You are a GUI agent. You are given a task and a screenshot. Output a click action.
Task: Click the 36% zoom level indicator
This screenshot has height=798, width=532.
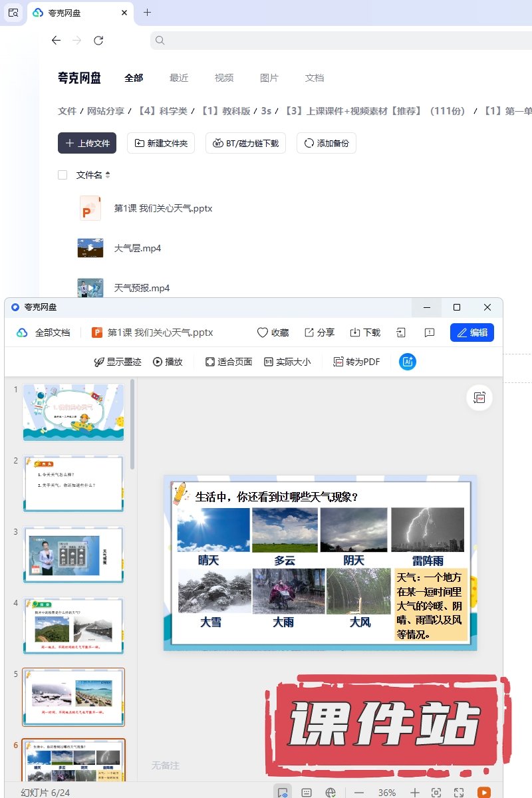(387, 792)
